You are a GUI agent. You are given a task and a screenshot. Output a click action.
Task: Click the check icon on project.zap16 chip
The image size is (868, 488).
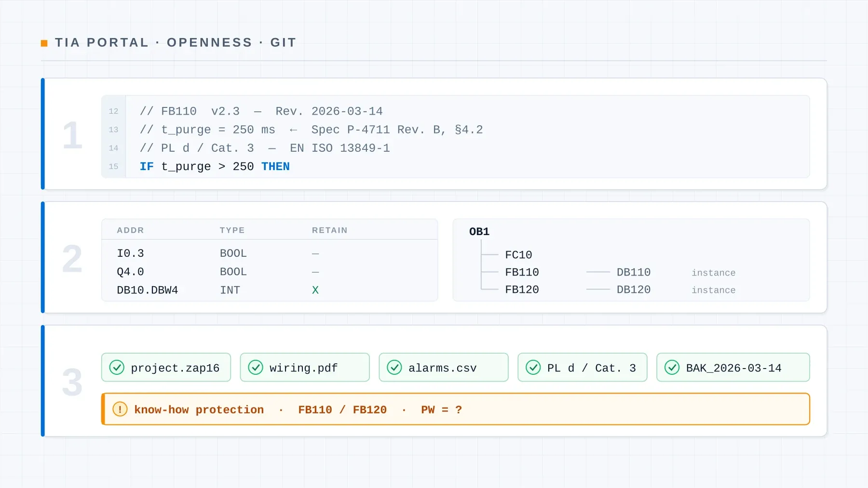[x=117, y=368]
